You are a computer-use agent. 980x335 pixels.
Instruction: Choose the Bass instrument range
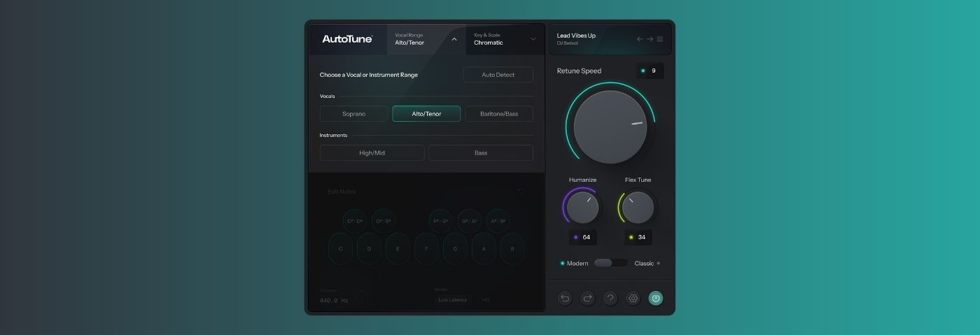coord(481,153)
